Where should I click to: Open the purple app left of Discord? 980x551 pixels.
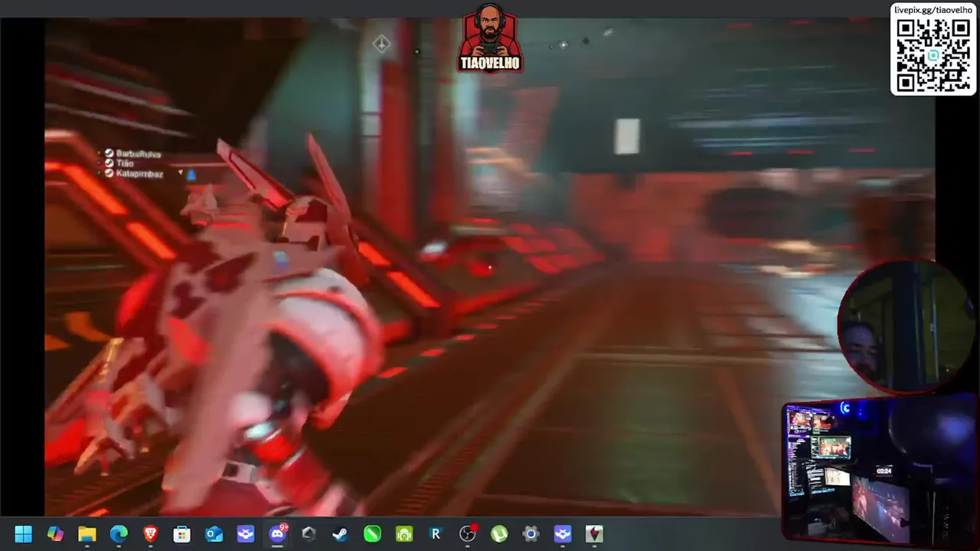tap(246, 534)
